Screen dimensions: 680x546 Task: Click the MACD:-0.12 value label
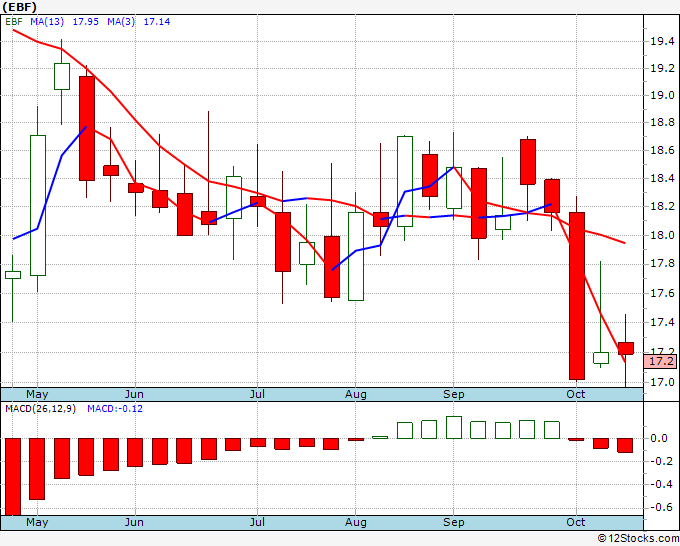[115, 409]
